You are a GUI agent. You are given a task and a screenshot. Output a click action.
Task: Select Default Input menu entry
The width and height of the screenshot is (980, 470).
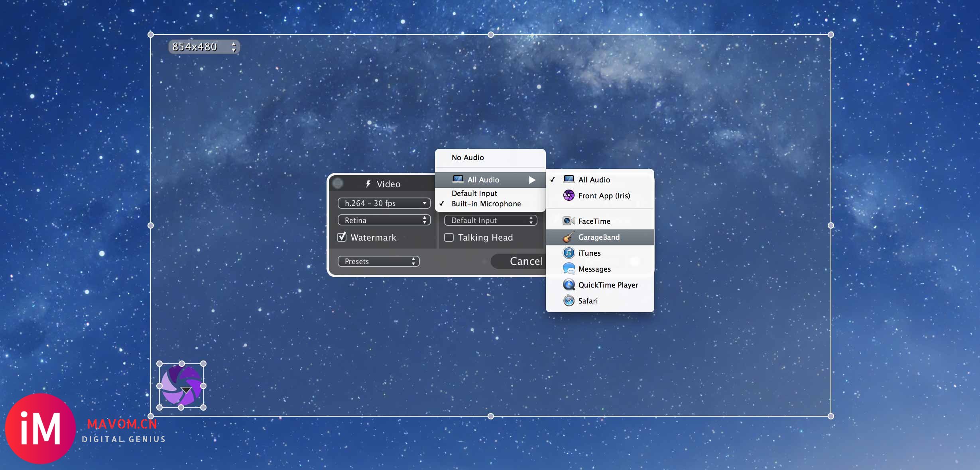pyautogui.click(x=474, y=193)
